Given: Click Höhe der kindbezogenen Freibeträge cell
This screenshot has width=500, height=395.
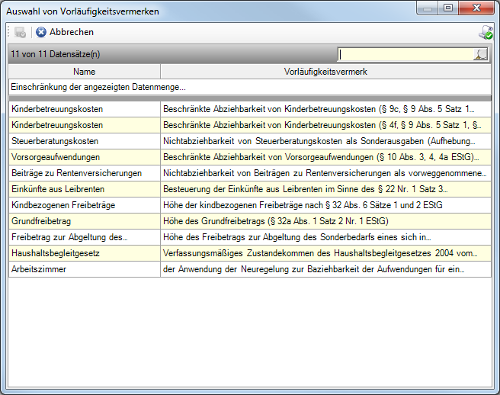Looking at the screenshot, I should click(x=326, y=205).
